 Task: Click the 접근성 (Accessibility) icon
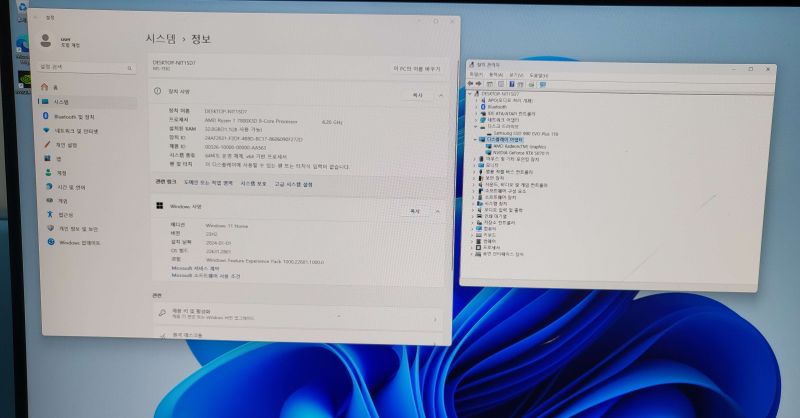point(49,214)
